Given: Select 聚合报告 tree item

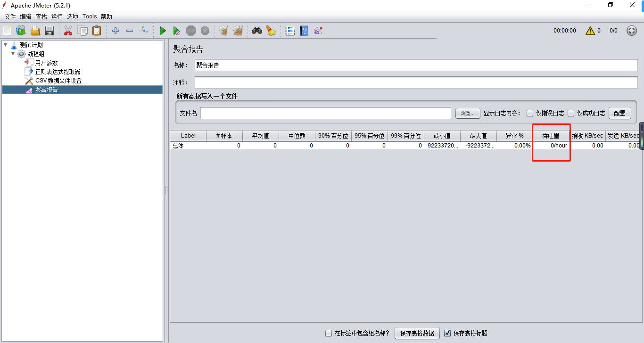Looking at the screenshot, I should [46, 90].
